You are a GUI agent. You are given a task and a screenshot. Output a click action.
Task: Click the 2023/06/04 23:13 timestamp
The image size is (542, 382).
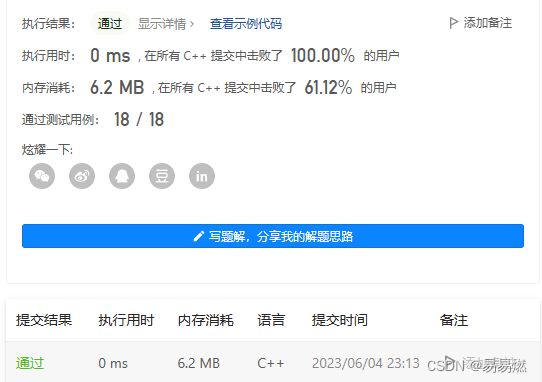[x=366, y=363]
